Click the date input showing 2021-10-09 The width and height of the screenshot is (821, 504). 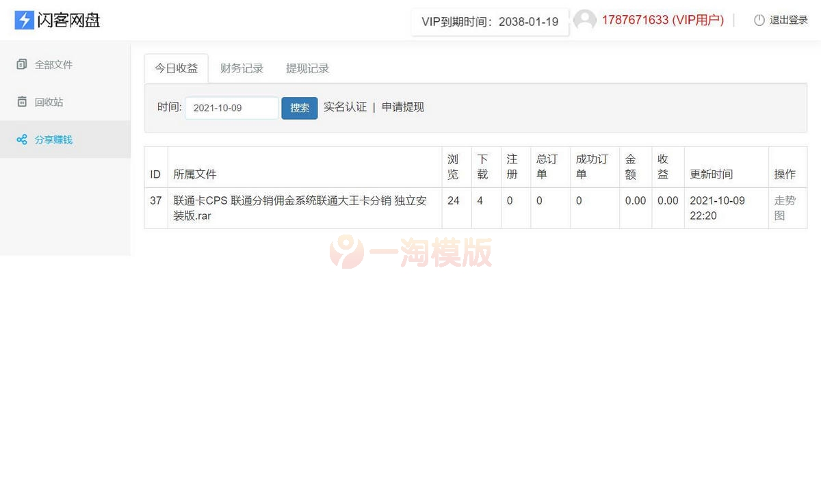(x=231, y=107)
